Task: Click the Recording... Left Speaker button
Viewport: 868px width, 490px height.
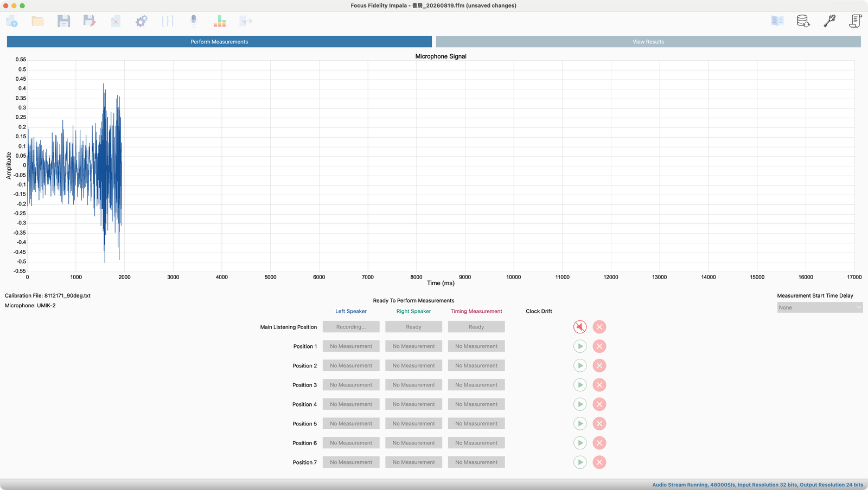Action: tap(351, 327)
